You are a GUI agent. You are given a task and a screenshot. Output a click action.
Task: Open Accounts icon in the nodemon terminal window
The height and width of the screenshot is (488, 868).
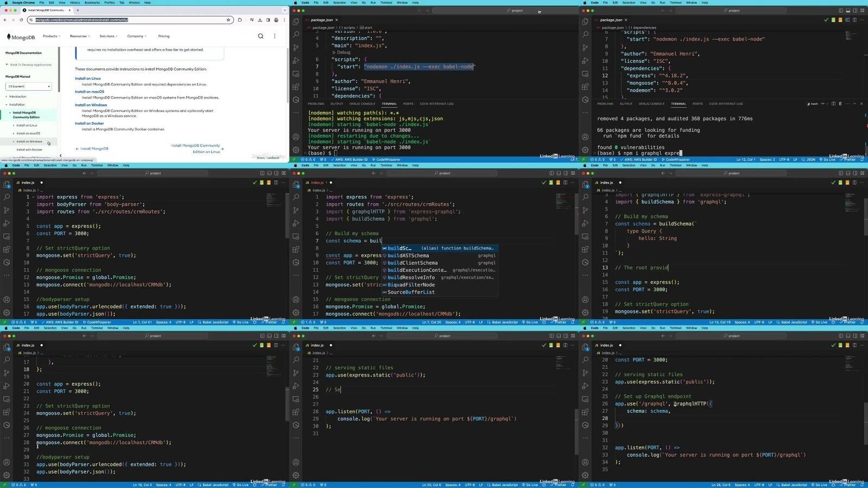click(x=296, y=137)
